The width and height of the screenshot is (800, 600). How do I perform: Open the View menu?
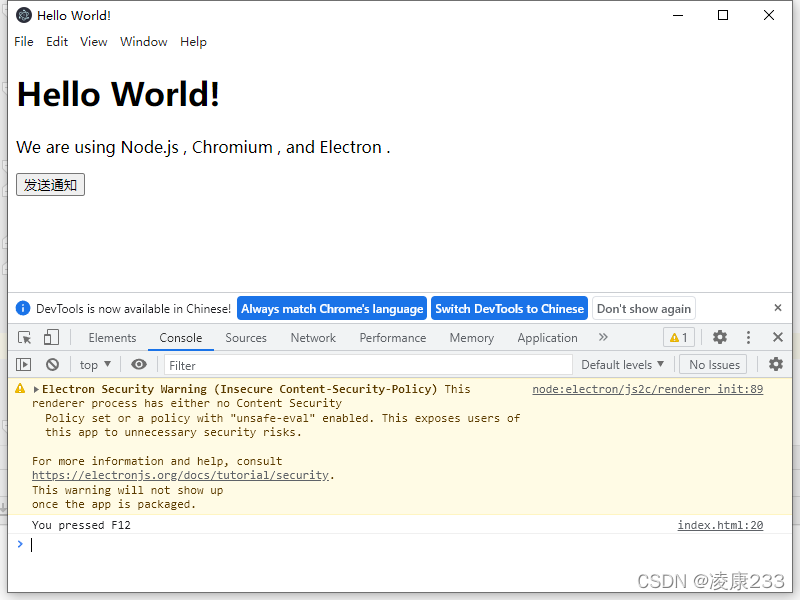tap(93, 42)
